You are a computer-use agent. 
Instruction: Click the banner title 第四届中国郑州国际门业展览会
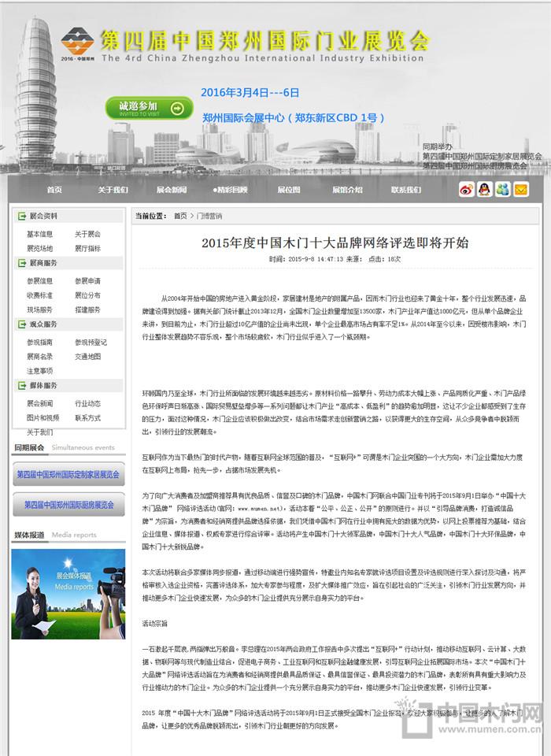click(x=264, y=41)
